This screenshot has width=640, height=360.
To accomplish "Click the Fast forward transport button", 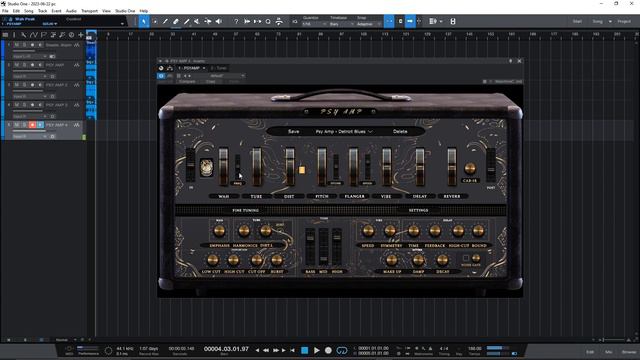I will pyautogui.click(x=276, y=350).
